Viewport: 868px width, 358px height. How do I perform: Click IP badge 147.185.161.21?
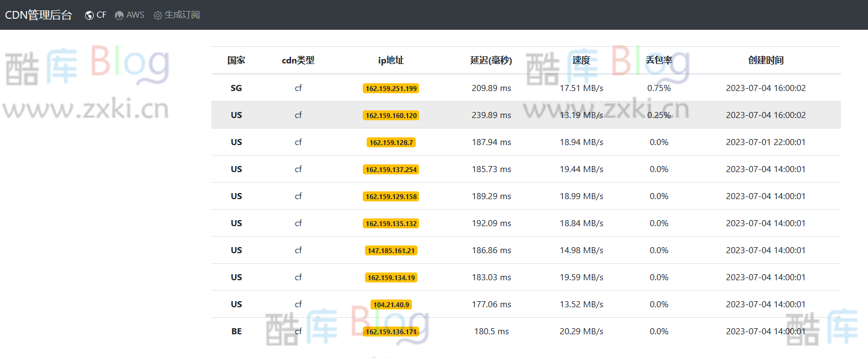(391, 250)
